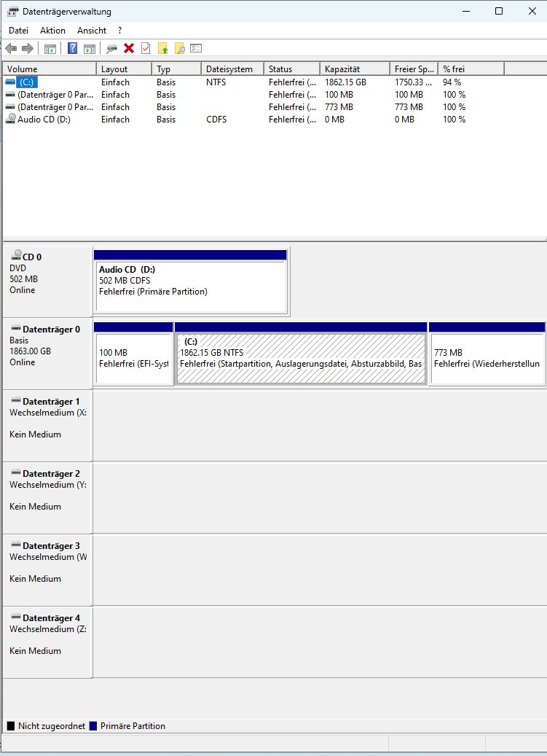Click the disk icon next to Datenträger 2
Viewport: 547px width, 756px height.
coord(16,472)
